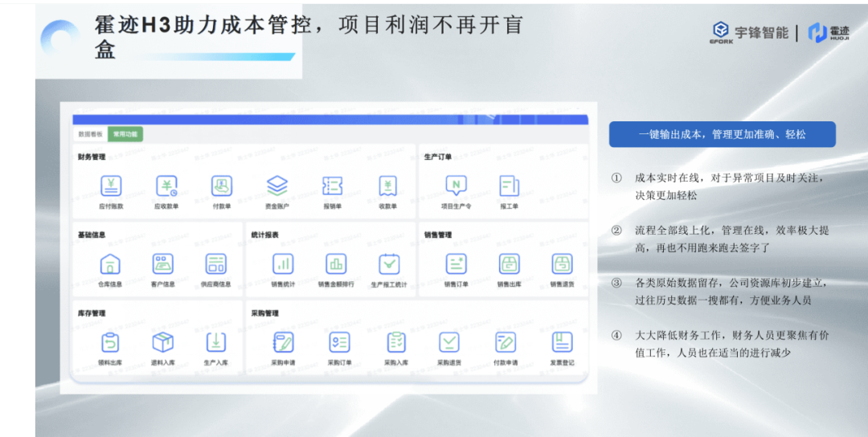Select the green 常用功能 tab
The width and height of the screenshot is (868, 437).
pos(125,134)
